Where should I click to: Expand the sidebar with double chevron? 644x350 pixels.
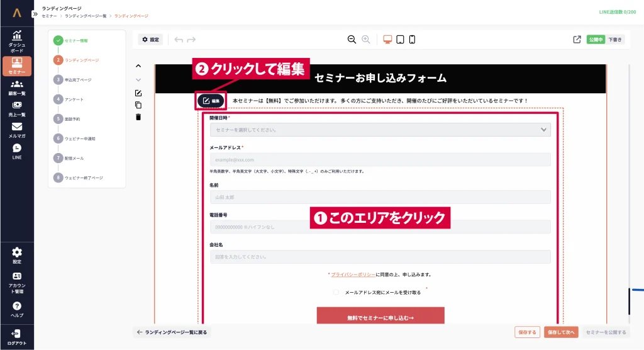tap(35, 13)
